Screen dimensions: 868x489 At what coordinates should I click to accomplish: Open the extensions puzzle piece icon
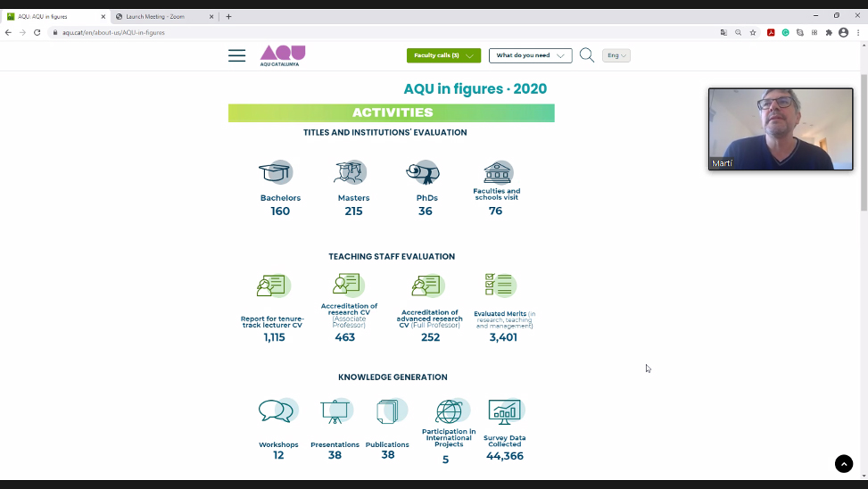click(829, 33)
